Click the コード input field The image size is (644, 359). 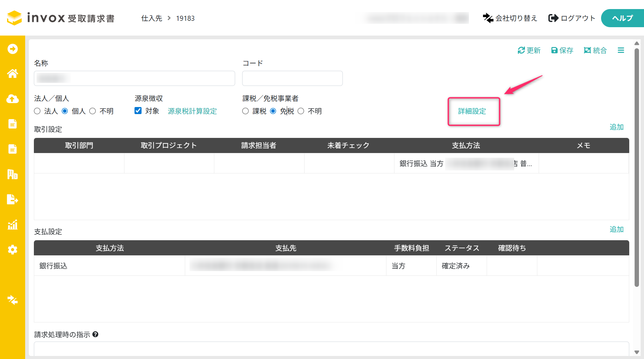point(292,79)
